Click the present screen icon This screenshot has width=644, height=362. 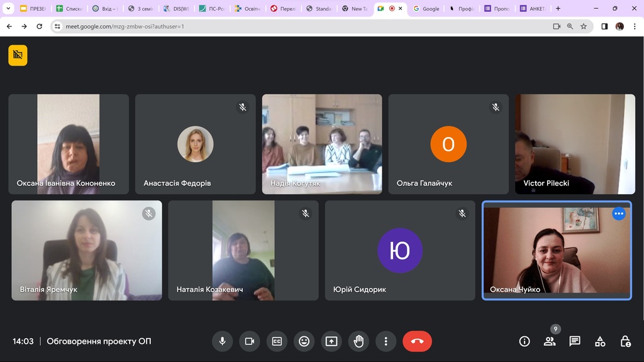pyautogui.click(x=331, y=341)
